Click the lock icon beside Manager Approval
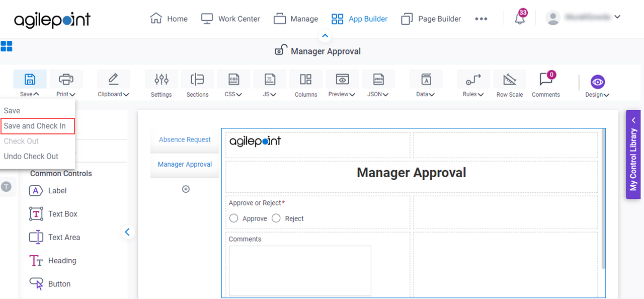The width and height of the screenshot is (644, 299). coord(280,50)
